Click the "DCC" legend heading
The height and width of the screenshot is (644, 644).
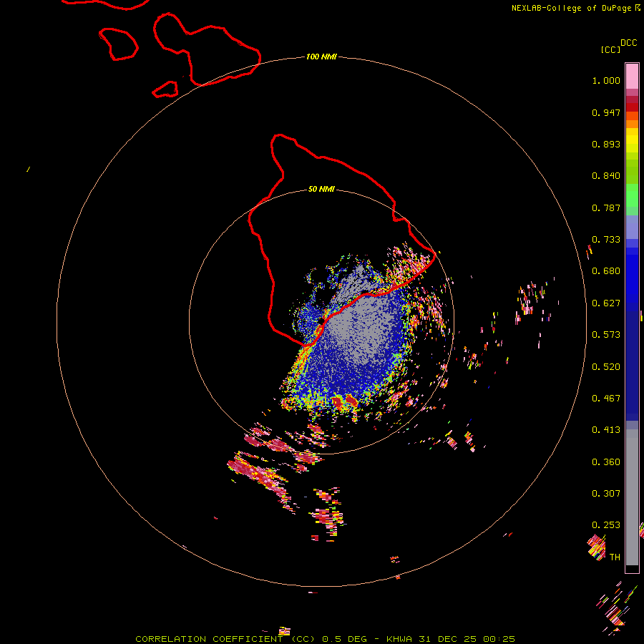tap(629, 43)
